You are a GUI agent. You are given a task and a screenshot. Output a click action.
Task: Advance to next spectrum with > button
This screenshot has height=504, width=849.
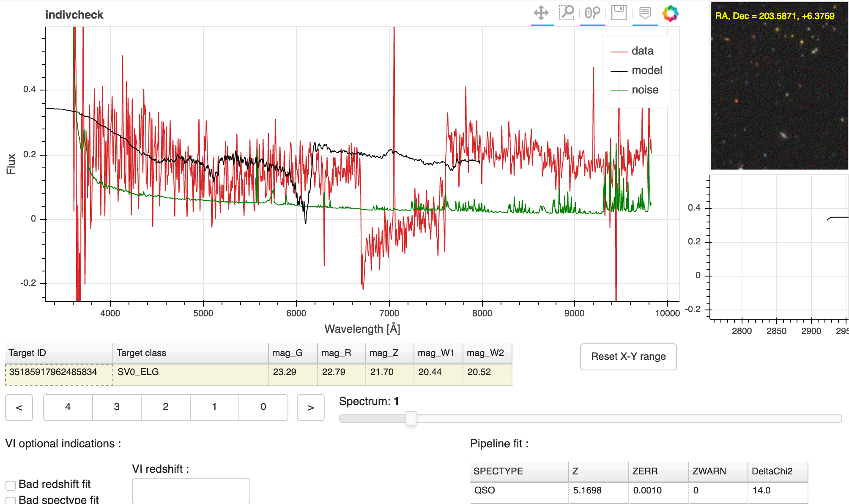click(311, 408)
